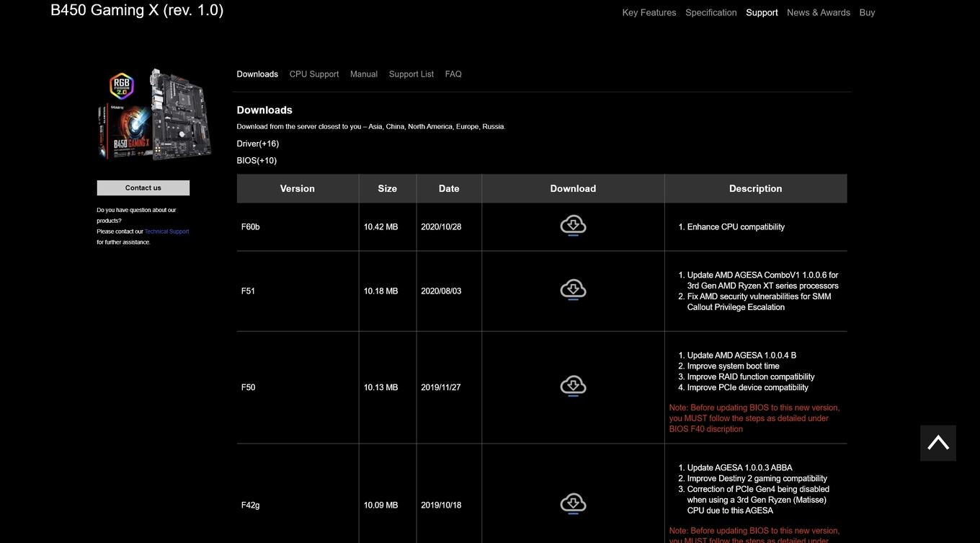The height and width of the screenshot is (543, 980).
Task: Follow the Technical Support link
Action: pos(166,231)
